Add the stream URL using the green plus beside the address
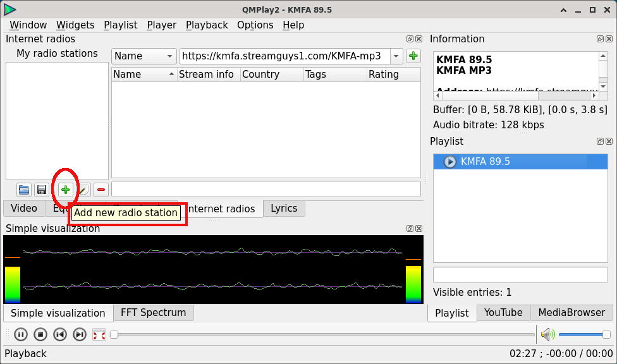Screen dimensions: 617x364 413,56
